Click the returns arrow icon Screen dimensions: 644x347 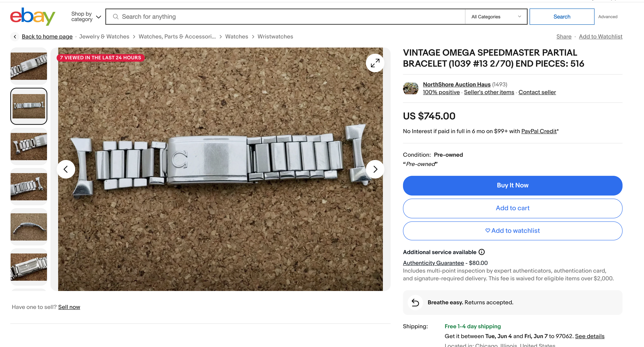[415, 303]
